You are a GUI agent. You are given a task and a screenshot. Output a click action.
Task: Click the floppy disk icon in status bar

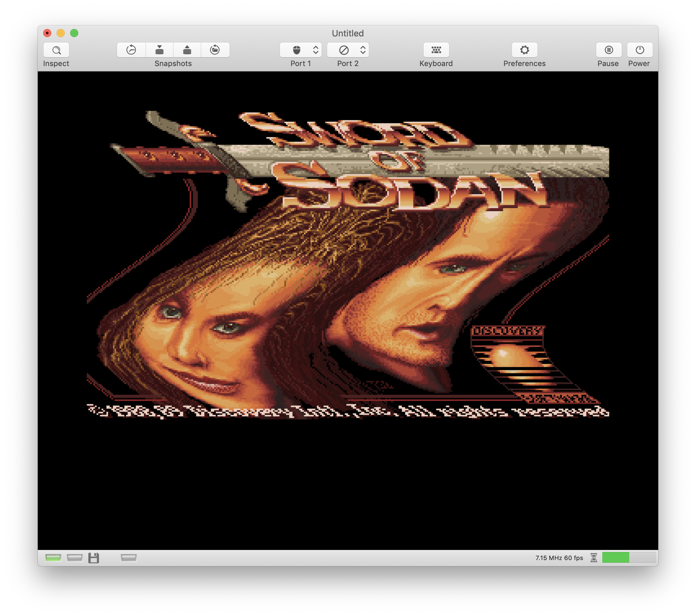tap(94, 558)
